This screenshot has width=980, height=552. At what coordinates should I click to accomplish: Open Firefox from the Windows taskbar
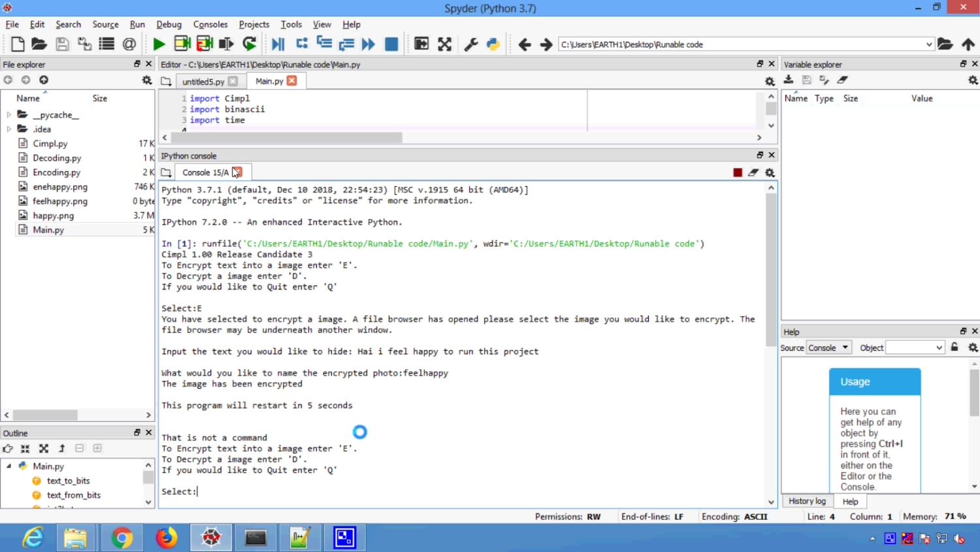tap(166, 538)
